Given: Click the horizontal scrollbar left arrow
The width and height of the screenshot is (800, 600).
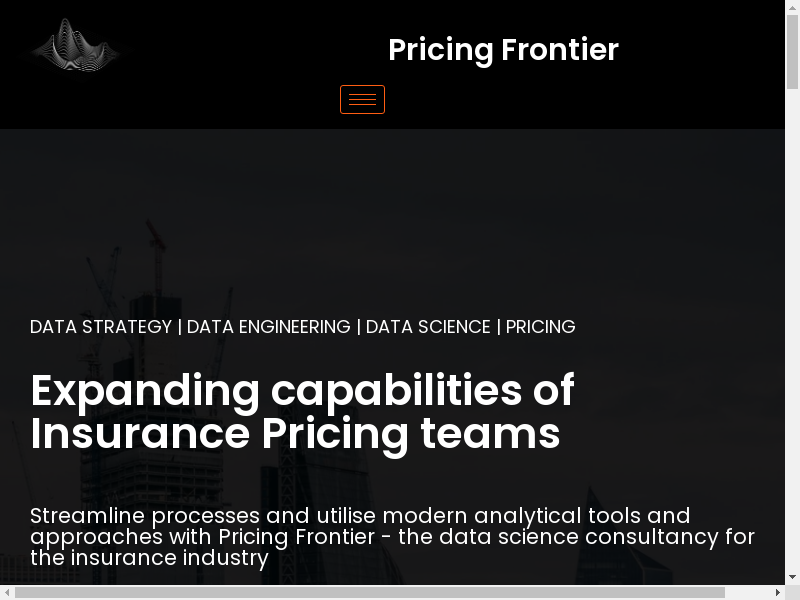Looking at the screenshot, I should tap(7, 593).
